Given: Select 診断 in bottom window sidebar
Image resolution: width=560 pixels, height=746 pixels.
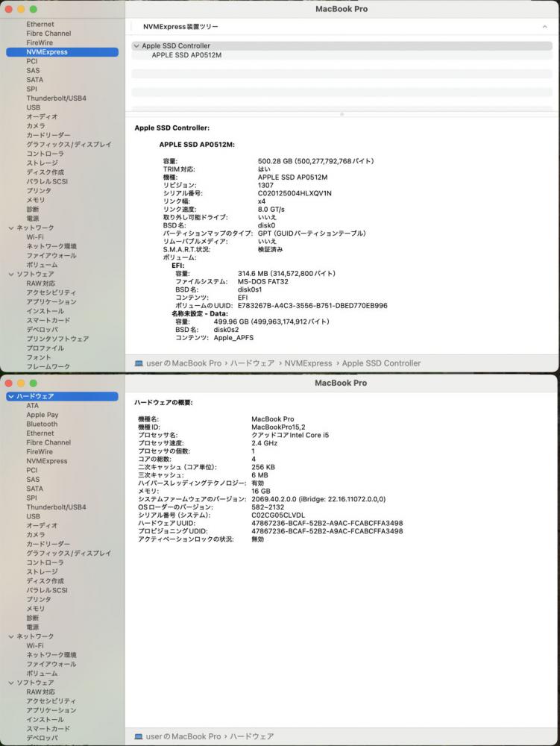Looking at the screenshot, I should [32, 618].
